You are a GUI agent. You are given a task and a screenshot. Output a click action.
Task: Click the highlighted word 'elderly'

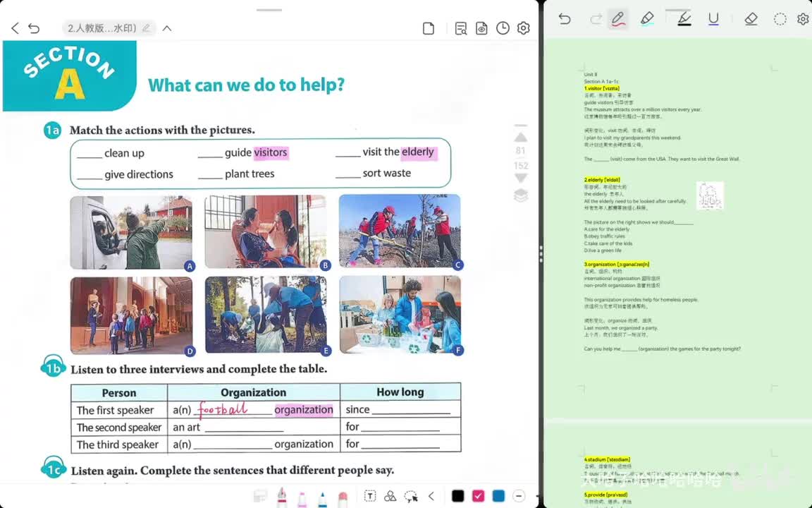click(x=418, y=152)
